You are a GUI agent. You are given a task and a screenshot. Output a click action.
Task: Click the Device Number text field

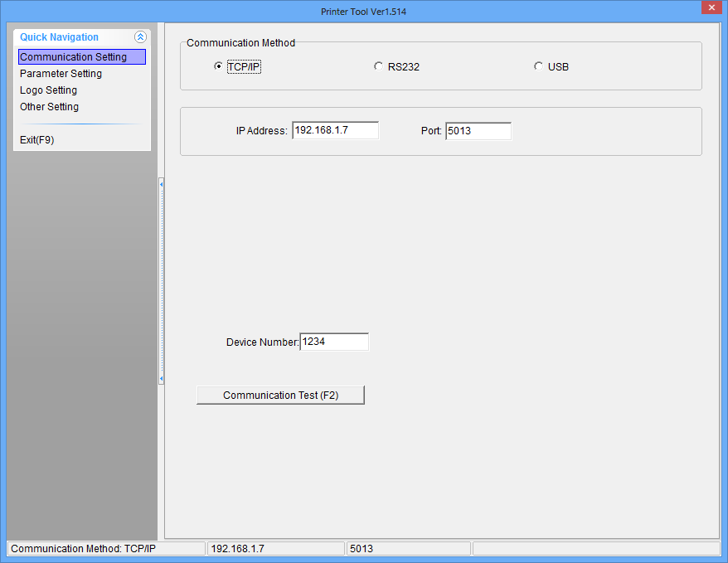333,342
